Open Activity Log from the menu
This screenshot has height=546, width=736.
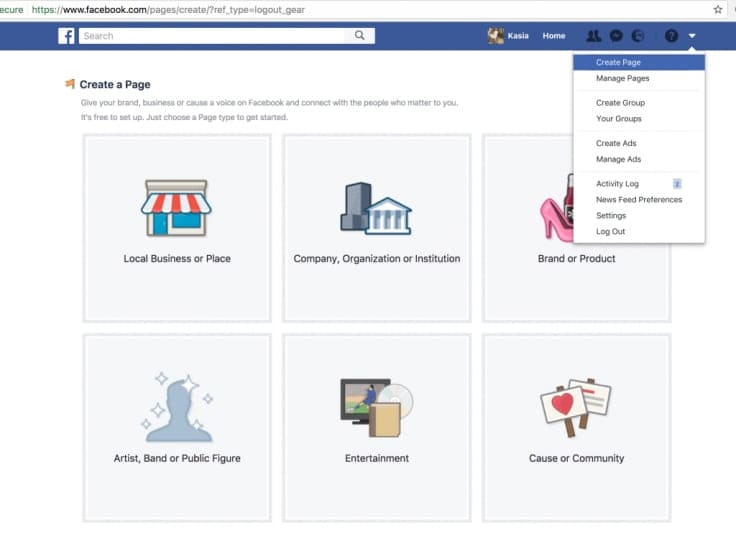click(x=639, y=184)
